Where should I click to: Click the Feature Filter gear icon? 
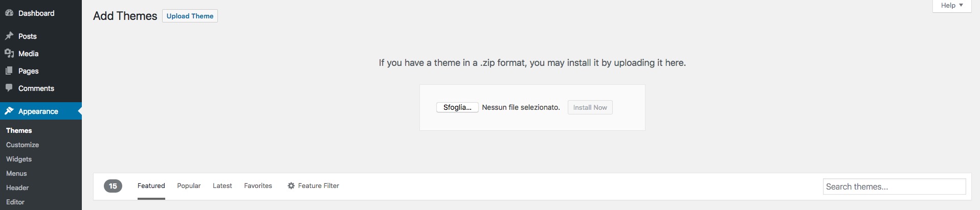tap(291, 186)
